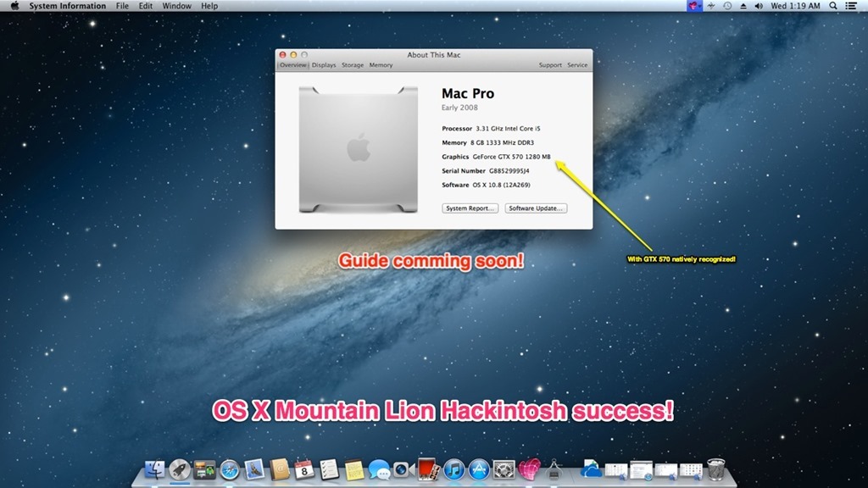Image resolution: width=868 pixels, height=488 pixels.
Task: Open Photo Booth in the dock
Action: tap(428, 469)
